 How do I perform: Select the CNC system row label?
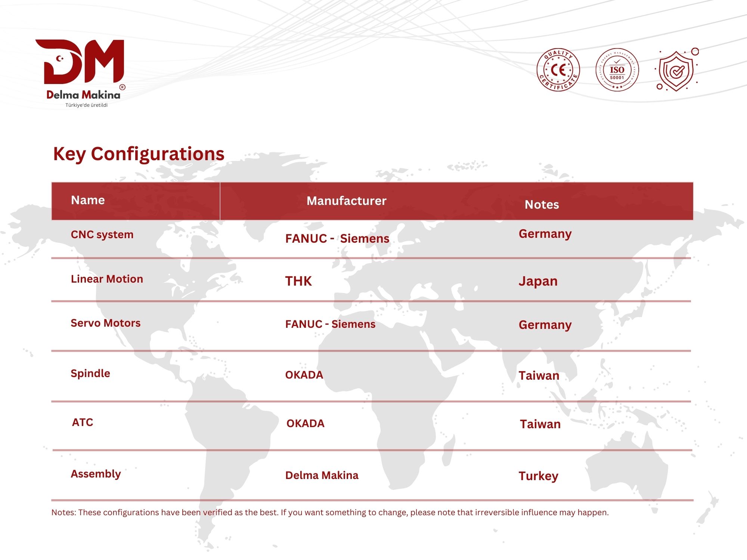[x=102, y=234]
